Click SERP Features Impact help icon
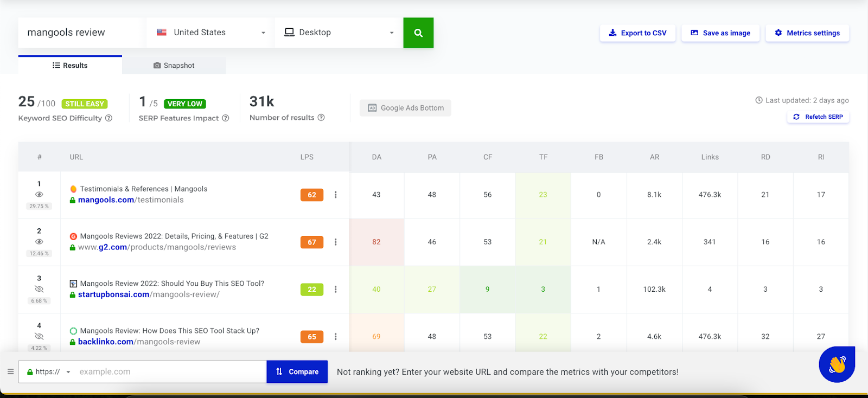The height and width of the screenshot is (398, 868). pos(226,118)
